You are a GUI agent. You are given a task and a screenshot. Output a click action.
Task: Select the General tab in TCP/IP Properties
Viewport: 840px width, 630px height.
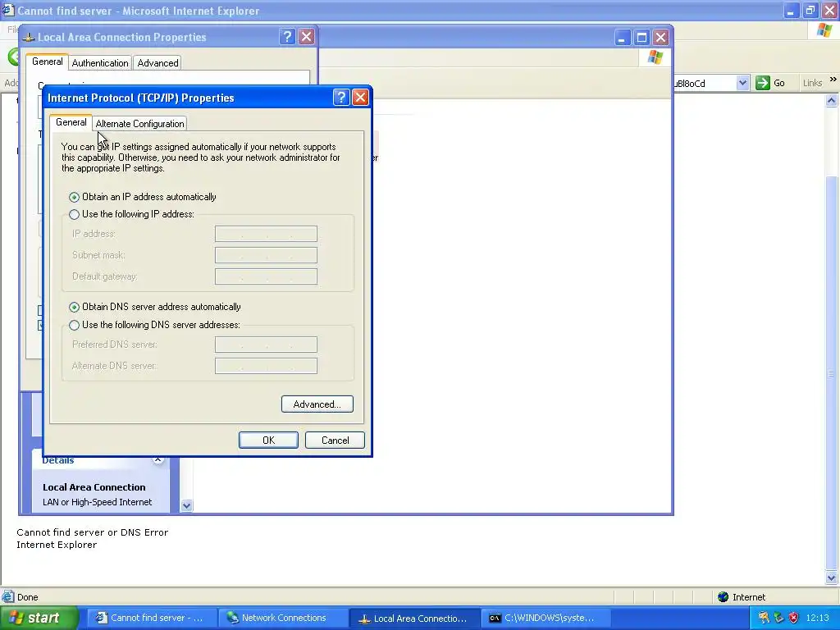tap(71, 122)
